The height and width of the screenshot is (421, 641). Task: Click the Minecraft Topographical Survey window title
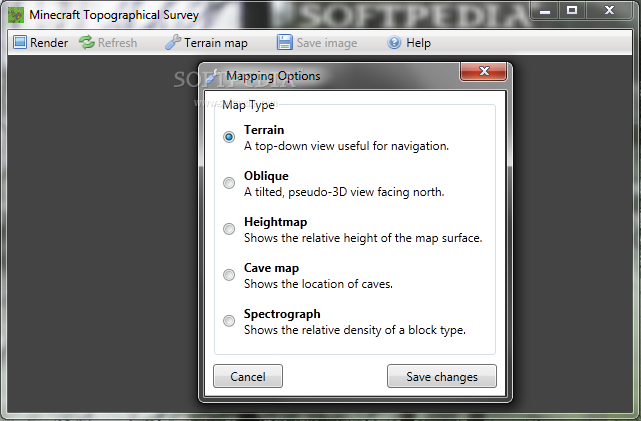114,15
